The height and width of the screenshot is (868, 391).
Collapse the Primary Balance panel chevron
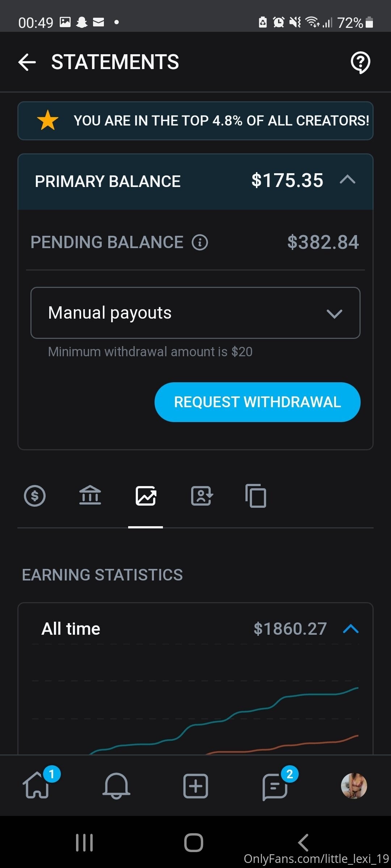point(348,180)
